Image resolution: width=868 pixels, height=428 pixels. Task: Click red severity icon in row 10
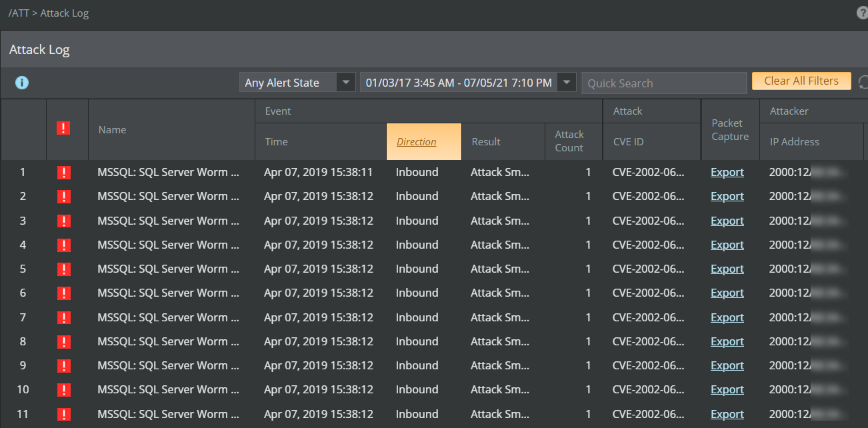(63, 390)
